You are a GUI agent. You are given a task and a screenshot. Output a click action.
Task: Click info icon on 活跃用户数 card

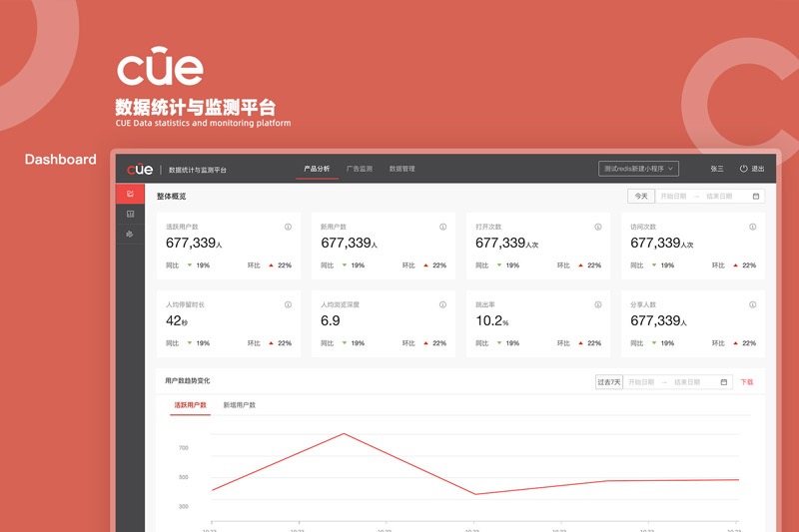[x=288, y=227]
